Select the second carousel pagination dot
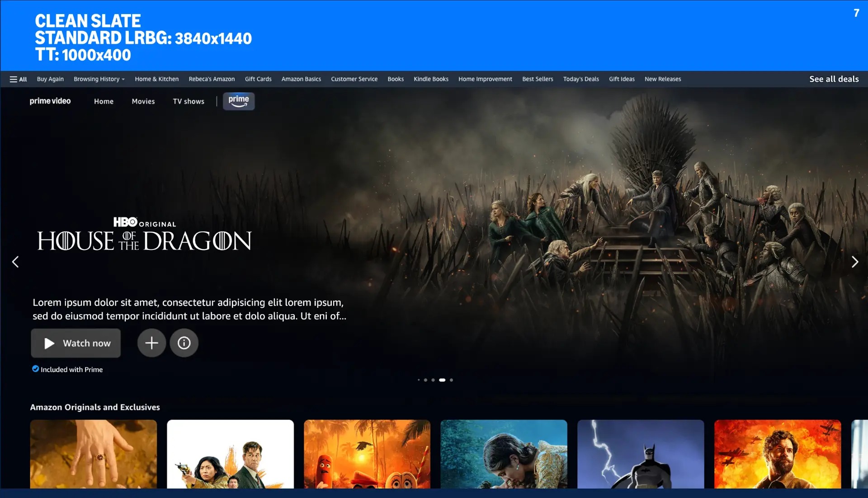The height and width of the screenshot is (498, 868). point(425,380)
